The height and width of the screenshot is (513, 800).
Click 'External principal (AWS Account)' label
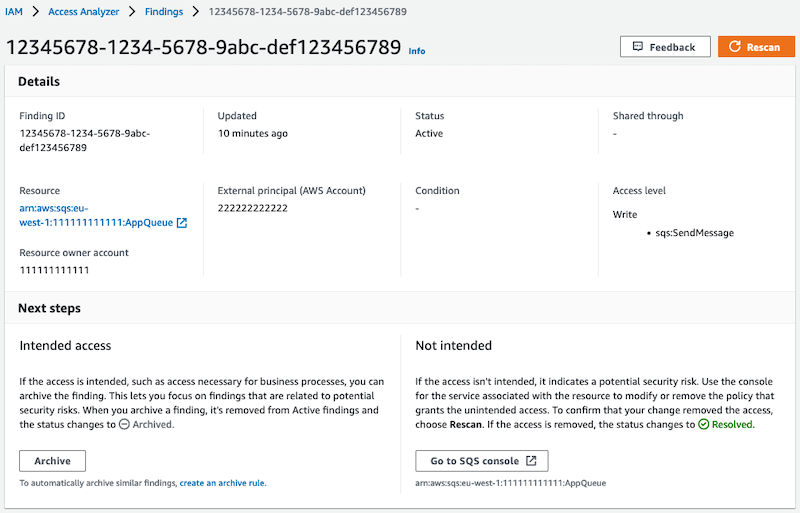[x=292, y=190]
